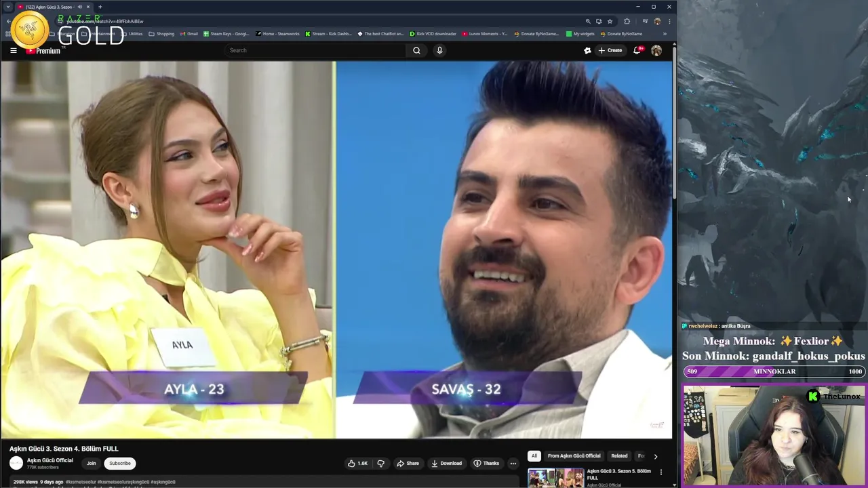This screenshot has width=868, height=488.
Task: Click the MINNOKLAR goal progress bar
Action: point(774,371)
